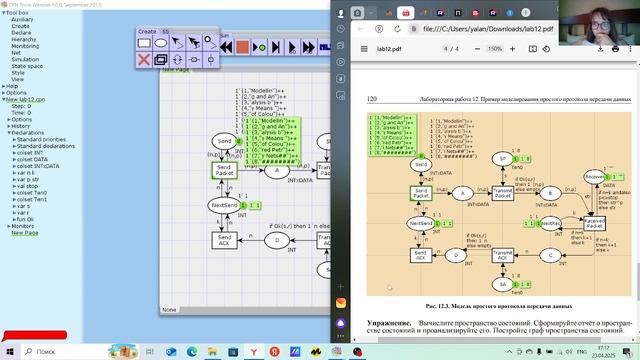
Task: Open the SS tab of the tool palette
Action: tap(165, 31)
